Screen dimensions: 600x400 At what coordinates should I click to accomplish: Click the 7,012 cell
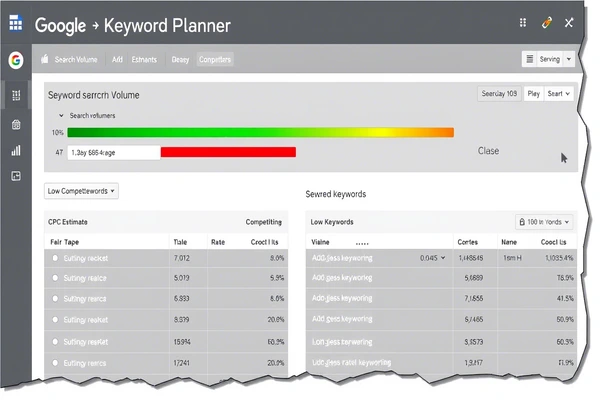click(x=181, y=258)
